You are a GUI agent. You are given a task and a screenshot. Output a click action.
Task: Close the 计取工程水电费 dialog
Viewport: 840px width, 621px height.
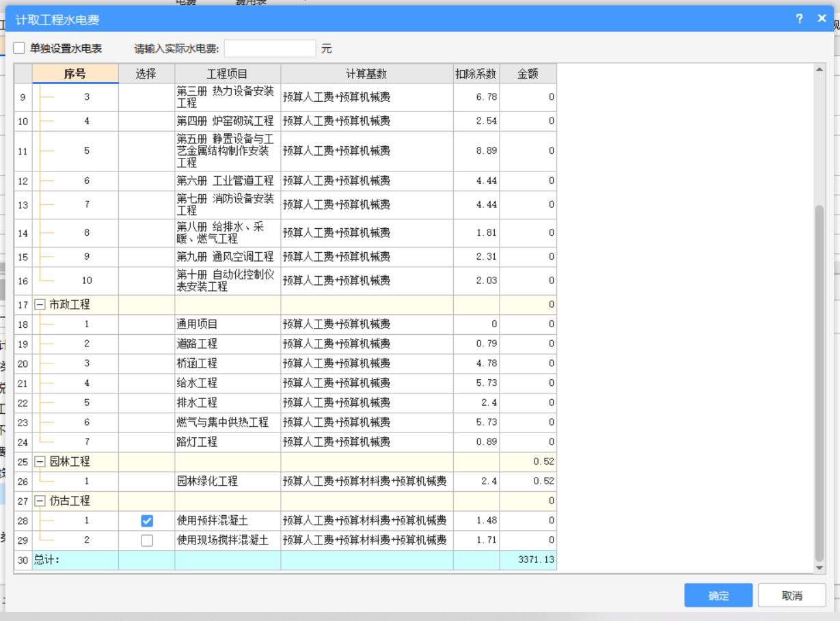tap(822, 19)
